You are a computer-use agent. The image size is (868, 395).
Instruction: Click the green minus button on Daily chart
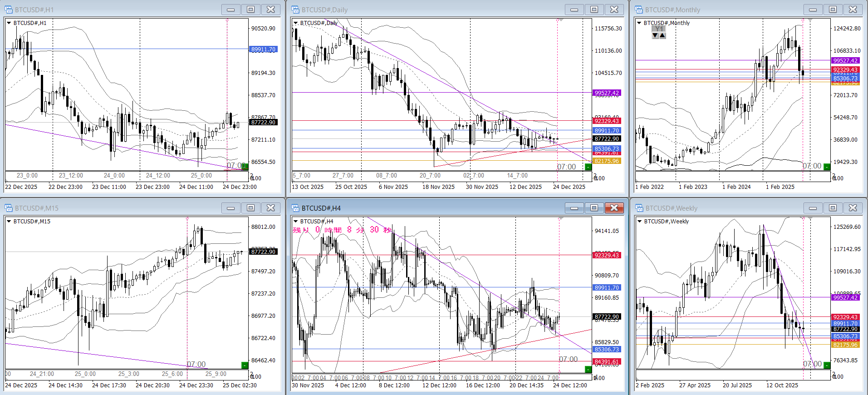pos(588,167)
